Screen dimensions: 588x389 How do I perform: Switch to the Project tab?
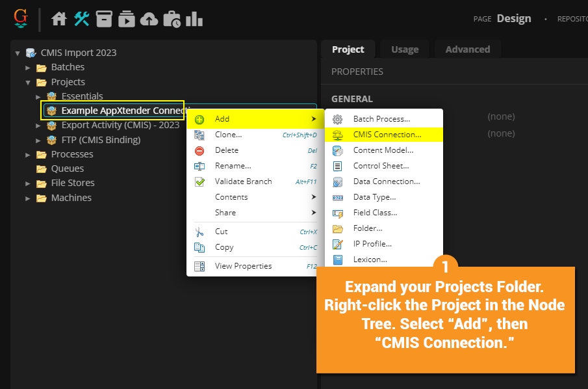[348, 49]
